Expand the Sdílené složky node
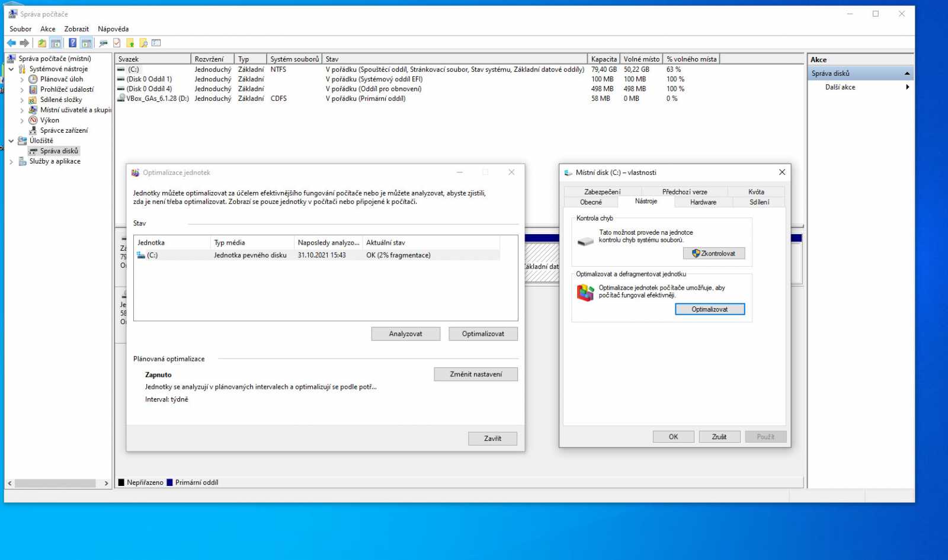Viewport: 948px width, 560px height. point(22,100)
